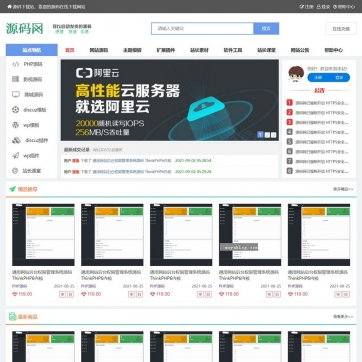The image size is (362, 362).
Task: Click the user avatar image
Action: coord(296,74)
